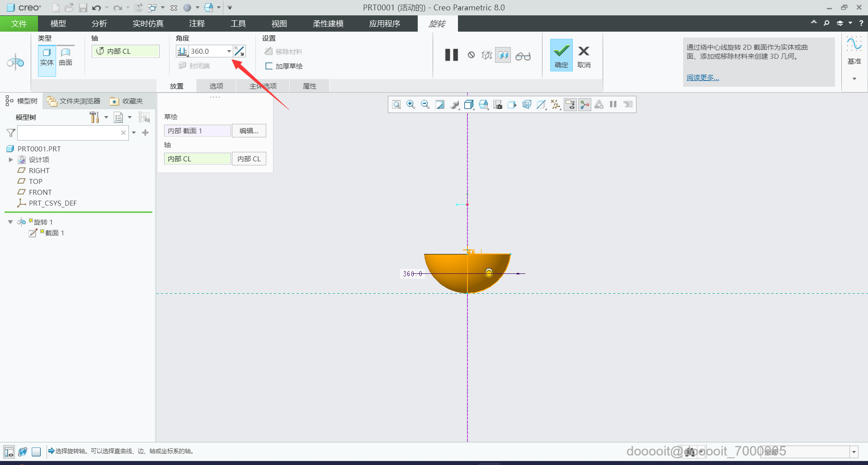Select 曲面 surface type
Image resolution: width=868 pixels, height=465 pixels.
pos(66,57)
